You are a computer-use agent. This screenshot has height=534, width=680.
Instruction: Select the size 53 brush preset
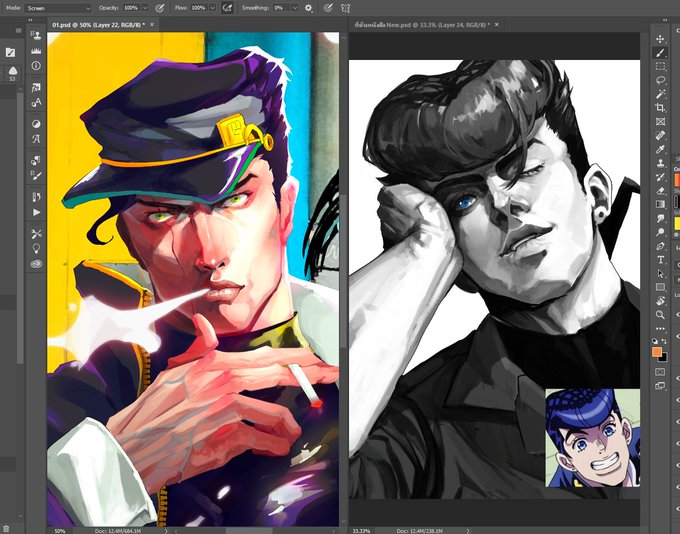[13, 73]
